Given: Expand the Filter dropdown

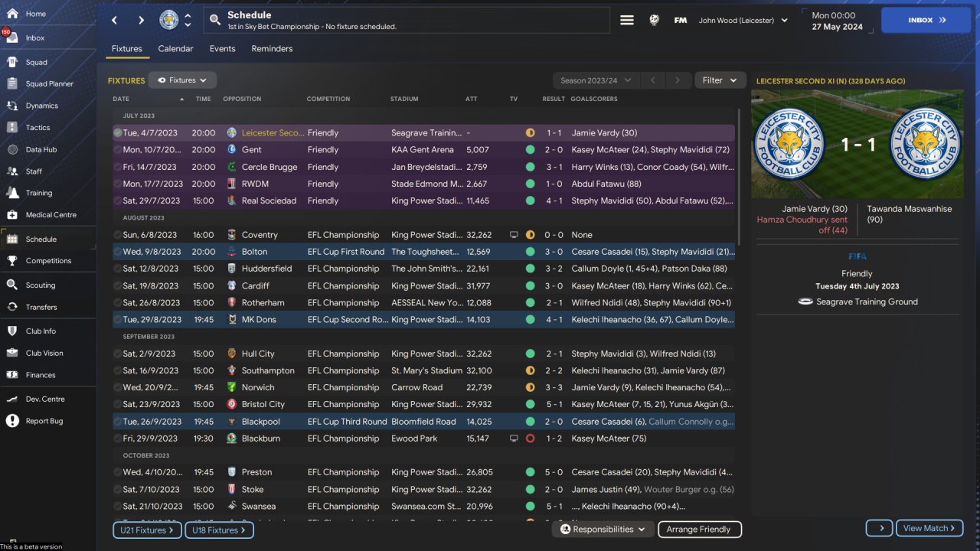Looking at the screenshot, I should [720, 80].
